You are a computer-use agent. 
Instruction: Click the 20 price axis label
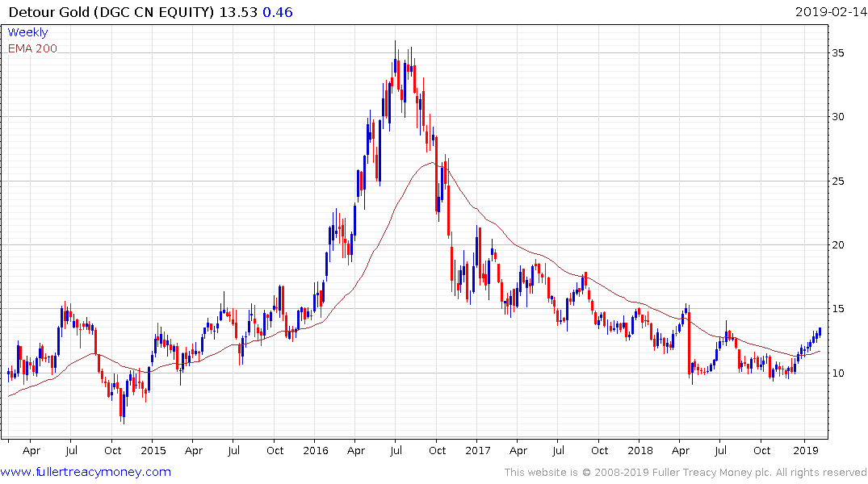click(837, 245)
